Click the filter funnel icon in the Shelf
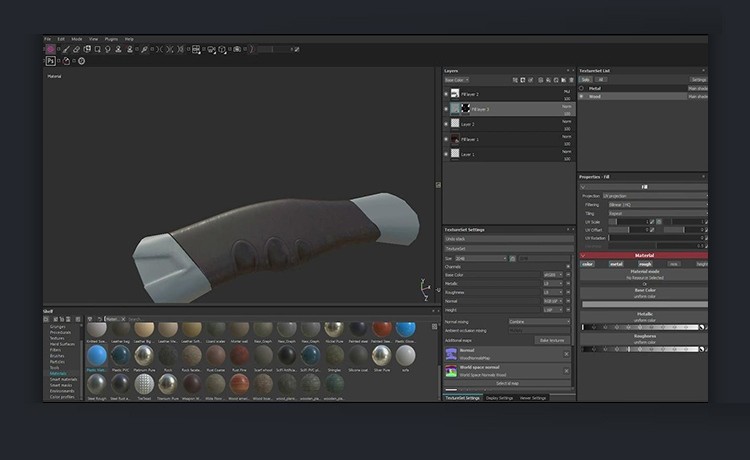Image resolution: width=750 pixels, height=460 pixels. point(90,319)
